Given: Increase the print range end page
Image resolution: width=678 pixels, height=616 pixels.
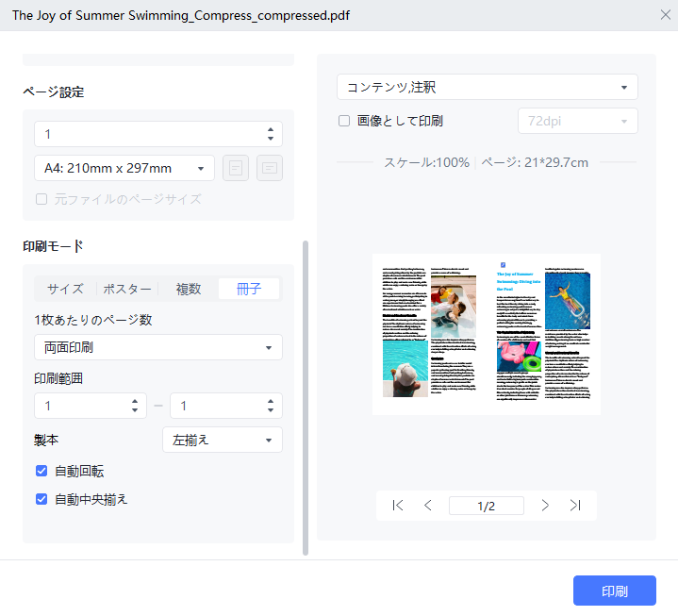Looking at the screenshot, I should tap(271, 402).
